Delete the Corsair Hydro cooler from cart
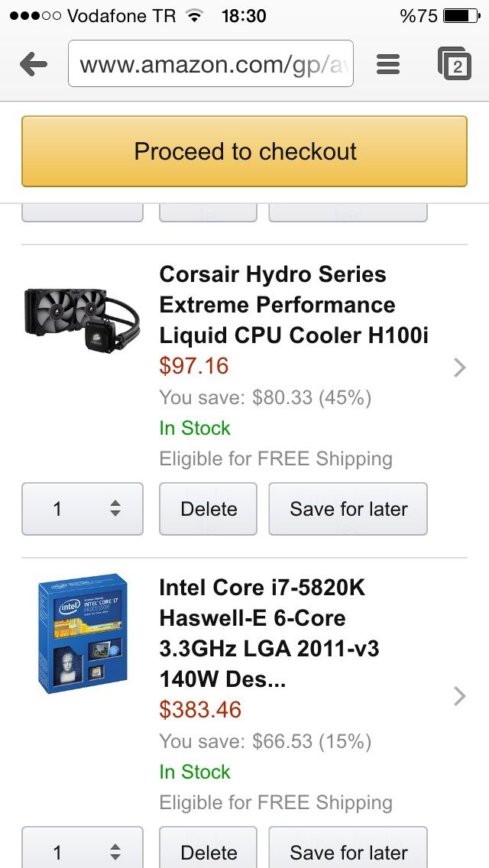 209,509
